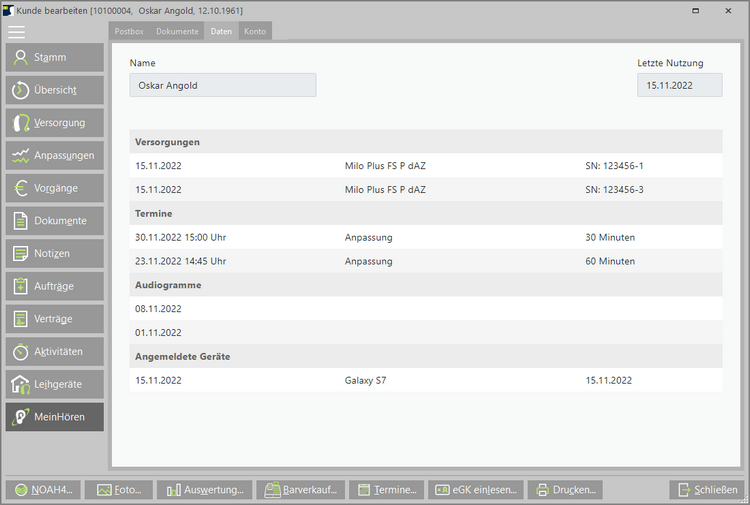Open the Konto tab

pyautogui.click(x=255, y=31)
